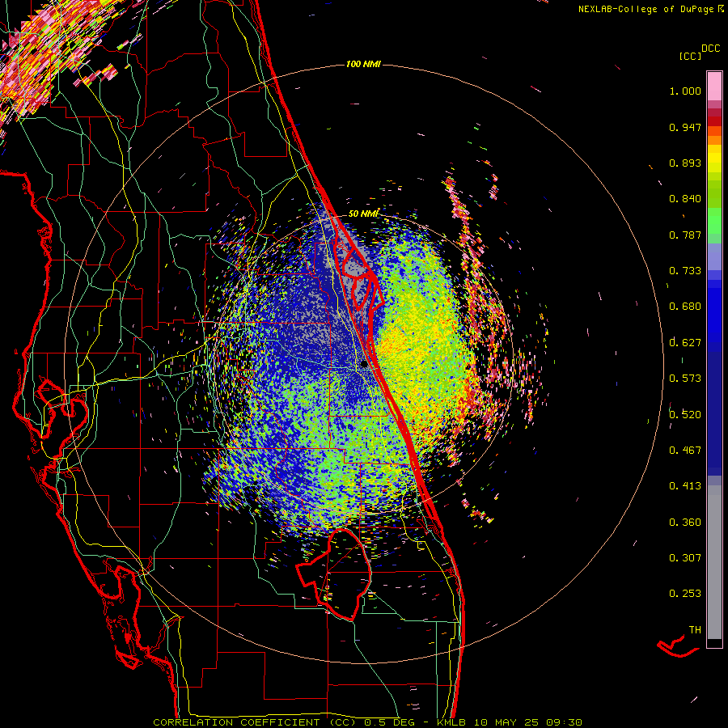Click the 10 MAY 25 date text
This screenshot has height=728, width=728.
[506, 722]
